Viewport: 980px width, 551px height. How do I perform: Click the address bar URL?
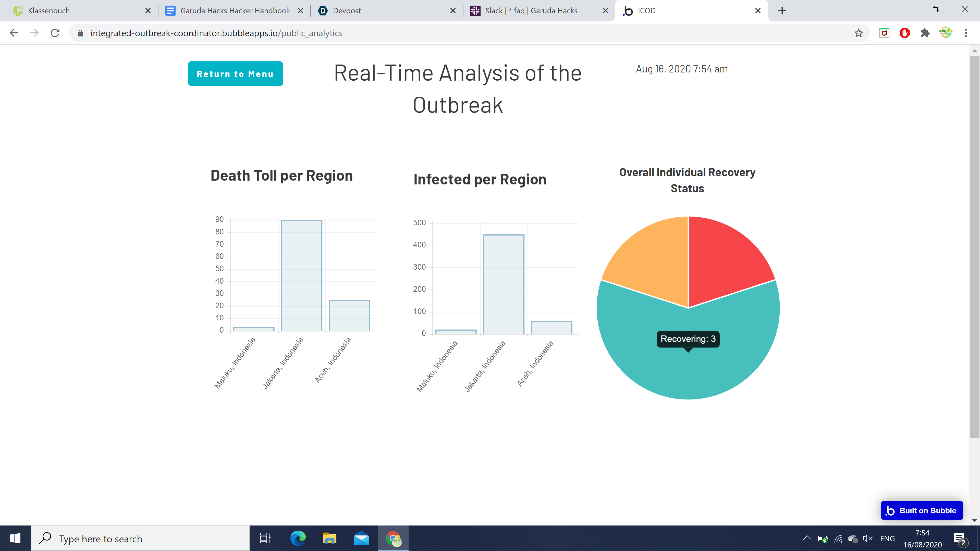pos(216,33)
